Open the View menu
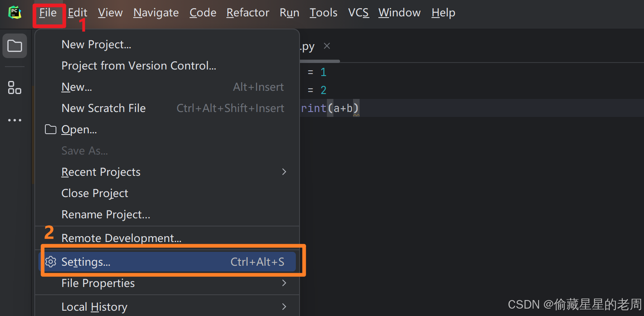 click(x=110, y=13)
